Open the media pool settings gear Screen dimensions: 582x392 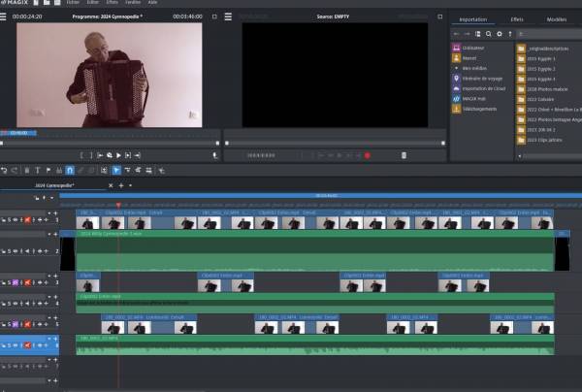pos(500,34)
